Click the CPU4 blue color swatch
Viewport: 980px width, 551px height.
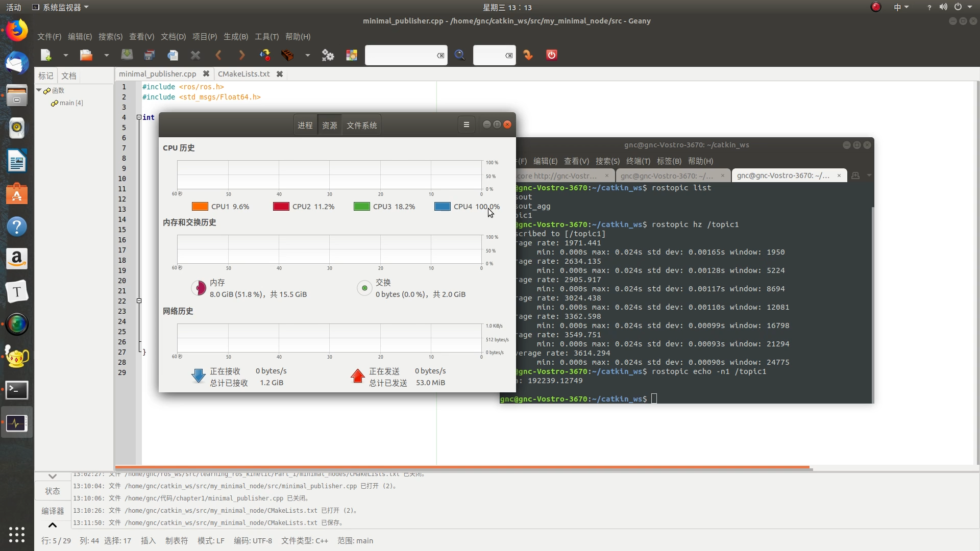(442, 207)
